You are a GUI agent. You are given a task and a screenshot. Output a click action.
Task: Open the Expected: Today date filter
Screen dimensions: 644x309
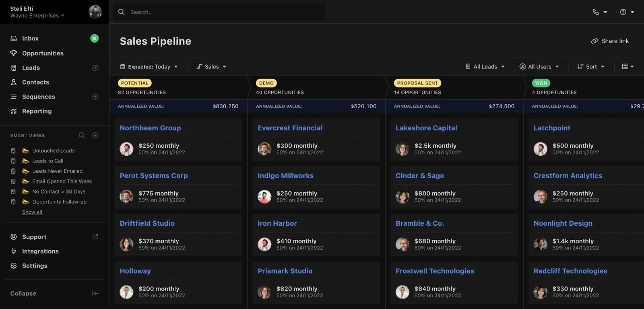[x=149, y=67]
